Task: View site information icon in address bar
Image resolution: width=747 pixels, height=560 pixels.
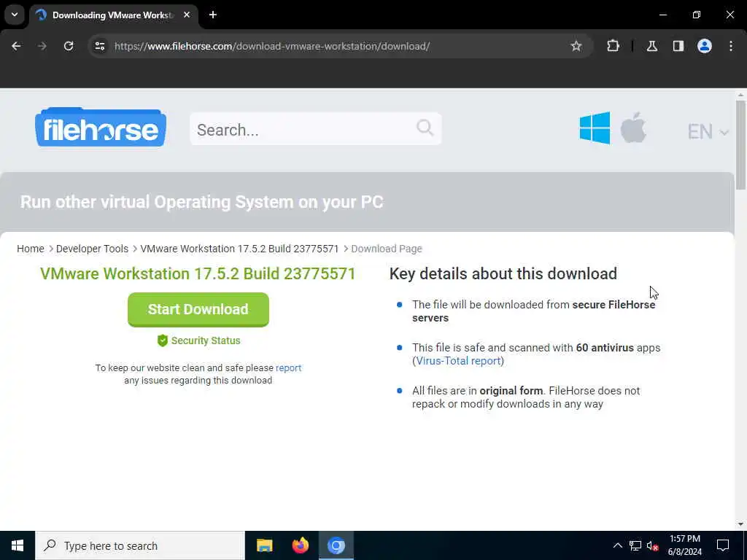Action: coord(99,46)
